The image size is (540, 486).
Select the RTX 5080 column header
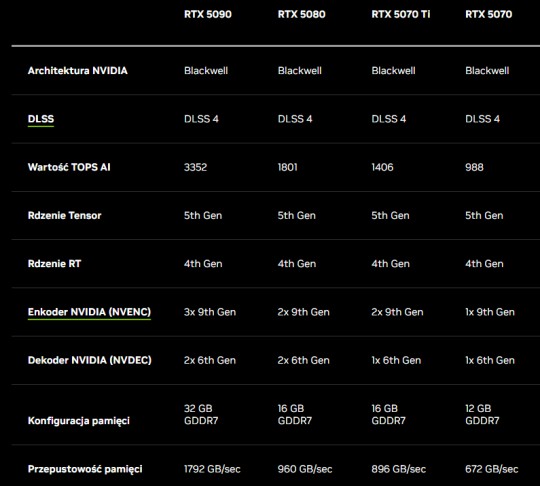(301, 14)
